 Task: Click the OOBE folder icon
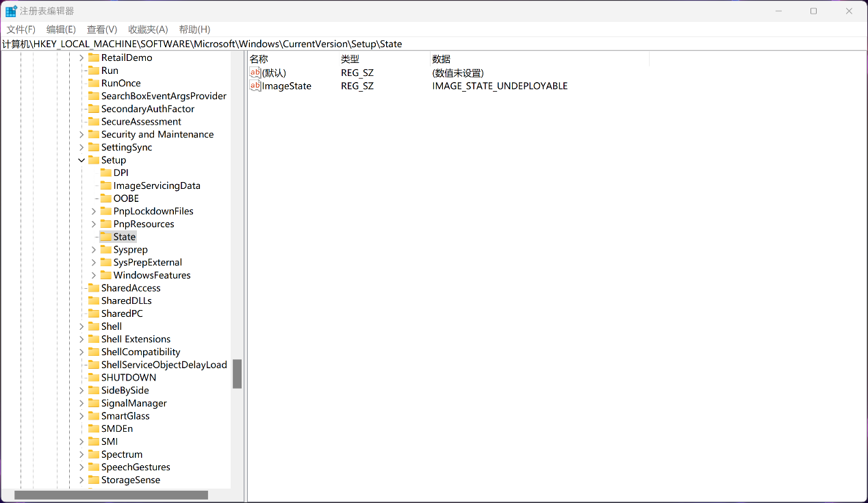click(106, 198)
